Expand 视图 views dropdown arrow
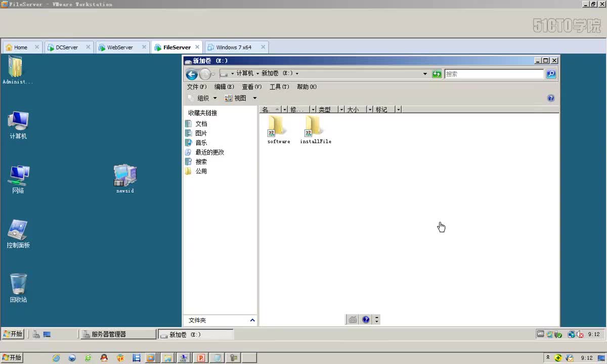This screenshot has width=607, height=364. (x=255, y=98)
